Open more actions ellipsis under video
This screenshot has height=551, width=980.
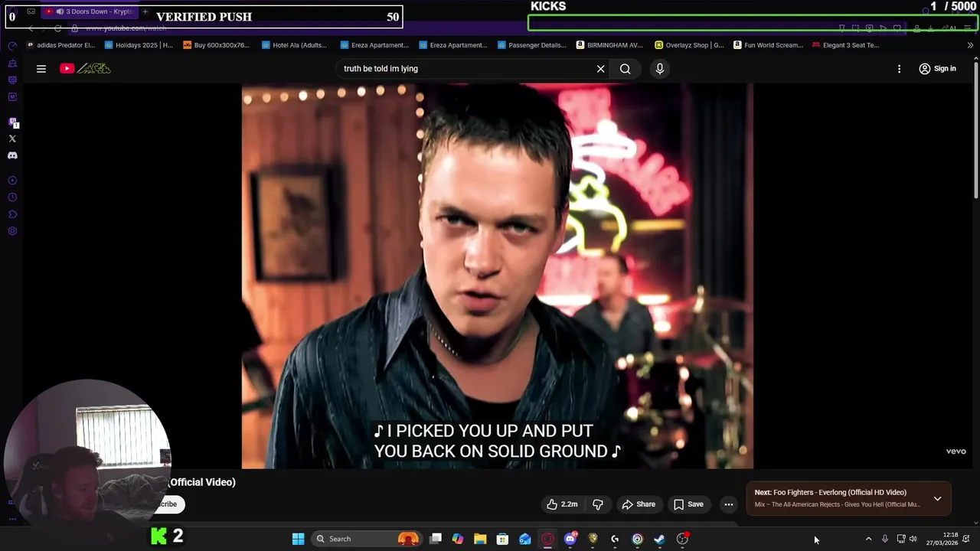[x=729, y=504]
